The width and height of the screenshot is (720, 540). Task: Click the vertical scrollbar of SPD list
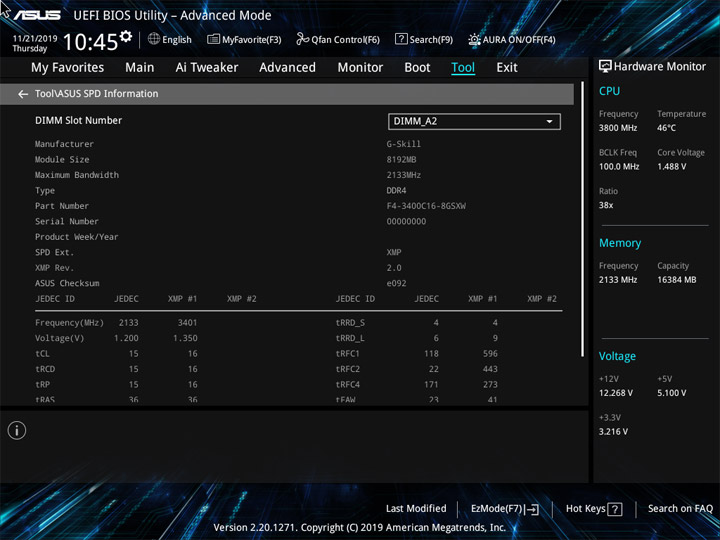tap(583, 219)
